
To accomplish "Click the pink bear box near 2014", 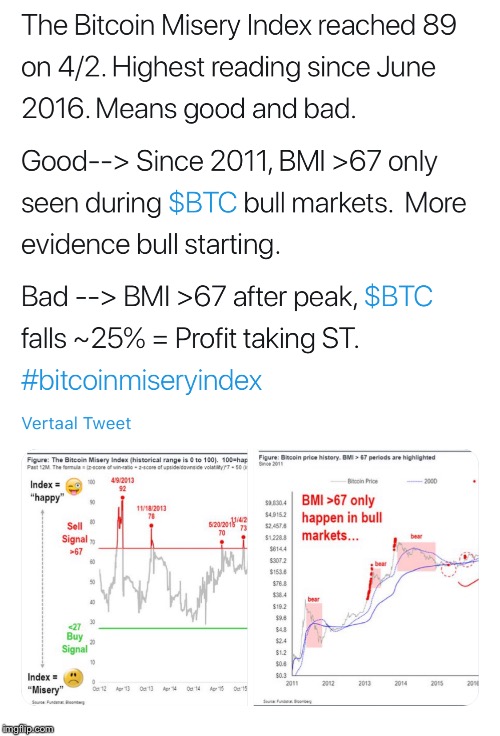I will tap(416, 556).
